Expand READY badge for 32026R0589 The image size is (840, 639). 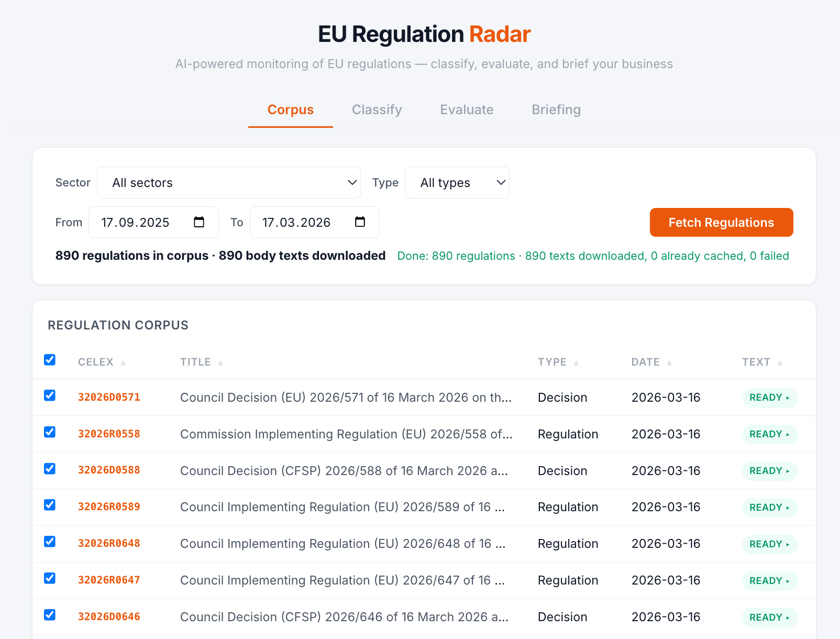pos(769,508)
